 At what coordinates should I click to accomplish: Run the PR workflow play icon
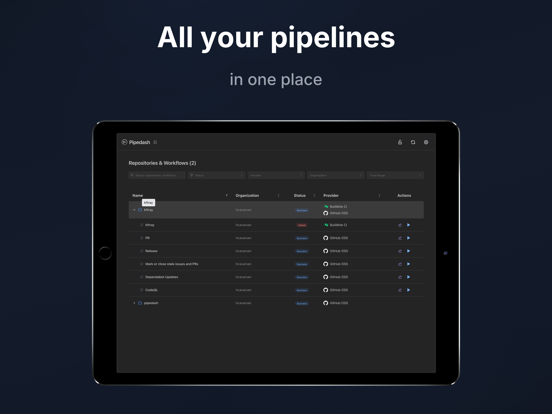[x=408, y=238]
